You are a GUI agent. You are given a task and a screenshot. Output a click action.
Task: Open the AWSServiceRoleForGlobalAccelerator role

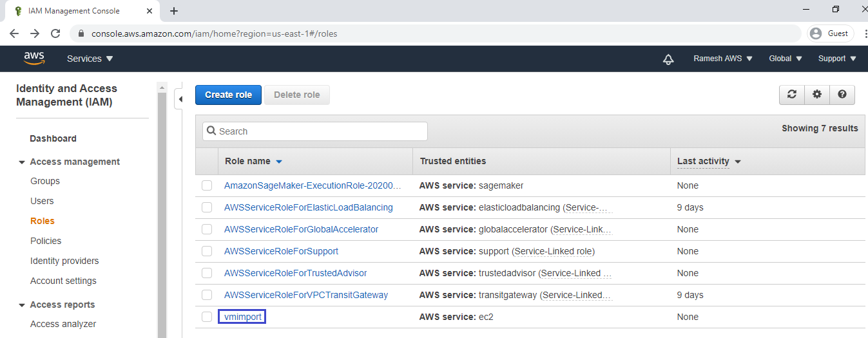[x=301, y=229]
